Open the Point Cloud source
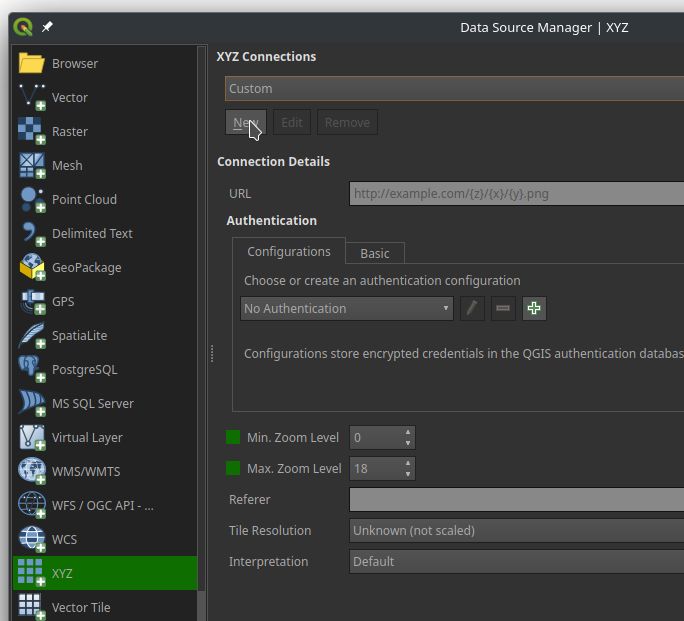Viewport: 684px width, 621px height. [x=84, y=199]
